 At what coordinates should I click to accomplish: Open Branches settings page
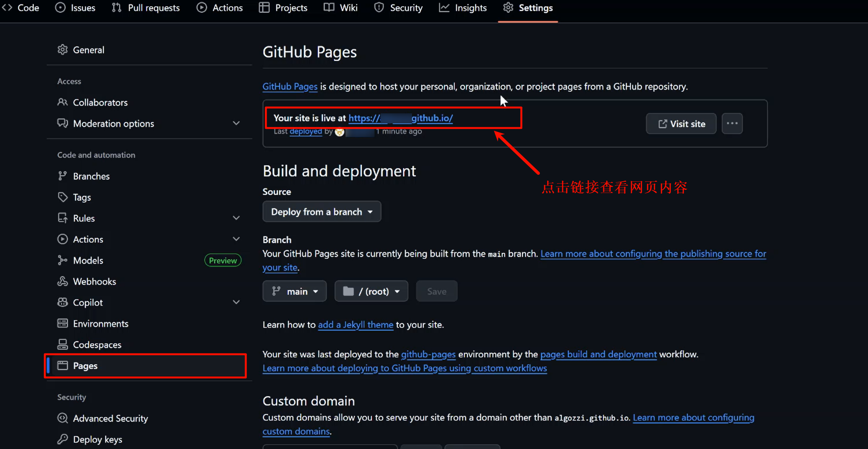tap(149, 176)
